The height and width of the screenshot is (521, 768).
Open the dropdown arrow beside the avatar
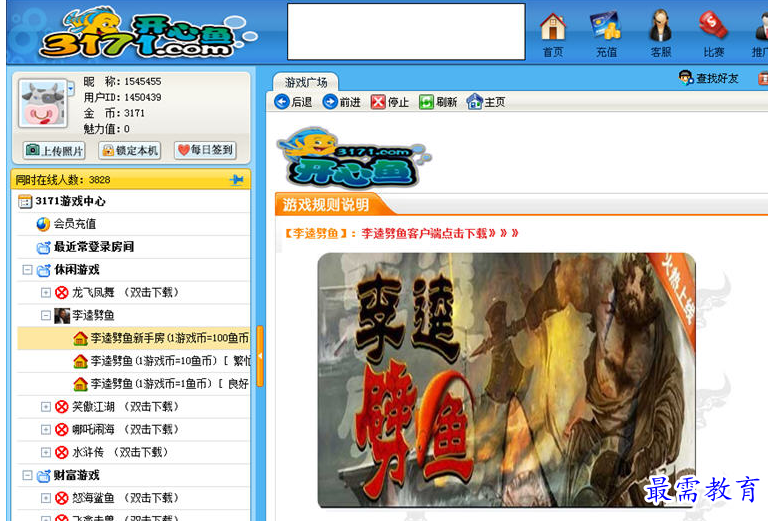click(x=71, y=89)
